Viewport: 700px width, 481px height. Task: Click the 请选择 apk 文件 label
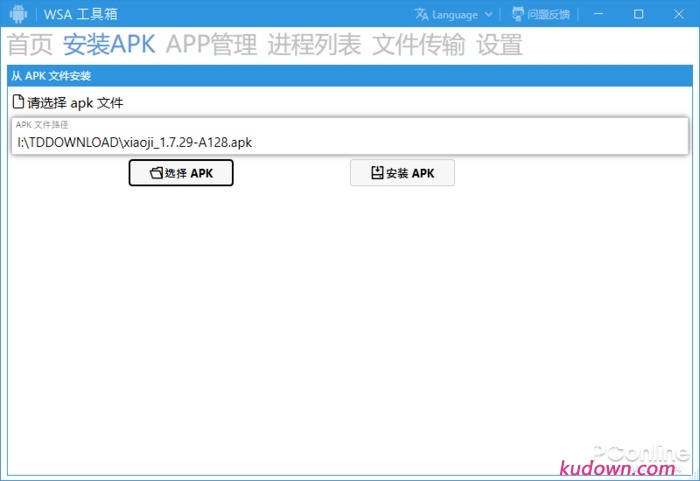tap(75, 103)
